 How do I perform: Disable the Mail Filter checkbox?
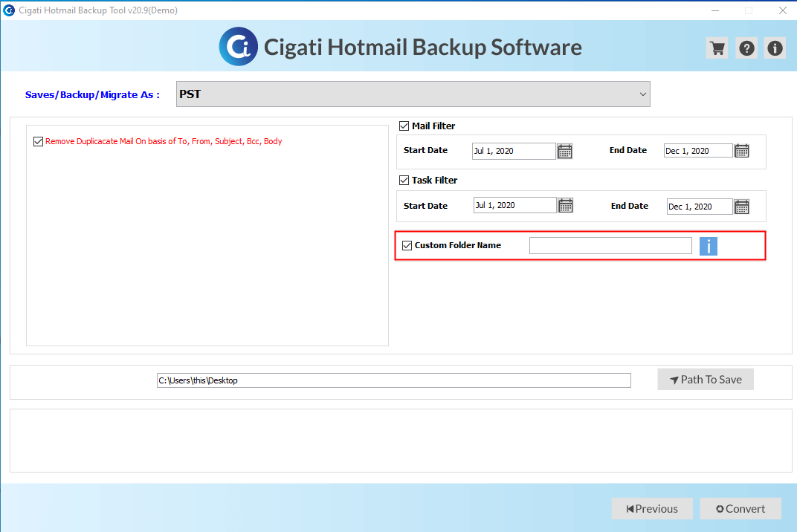click(404, 126)
